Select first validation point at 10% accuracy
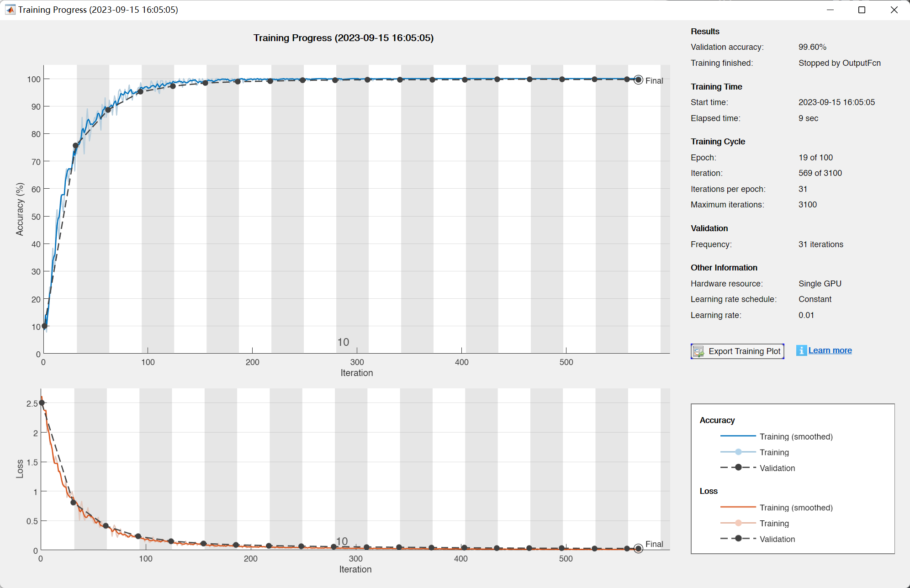 (x=44, y=326)
